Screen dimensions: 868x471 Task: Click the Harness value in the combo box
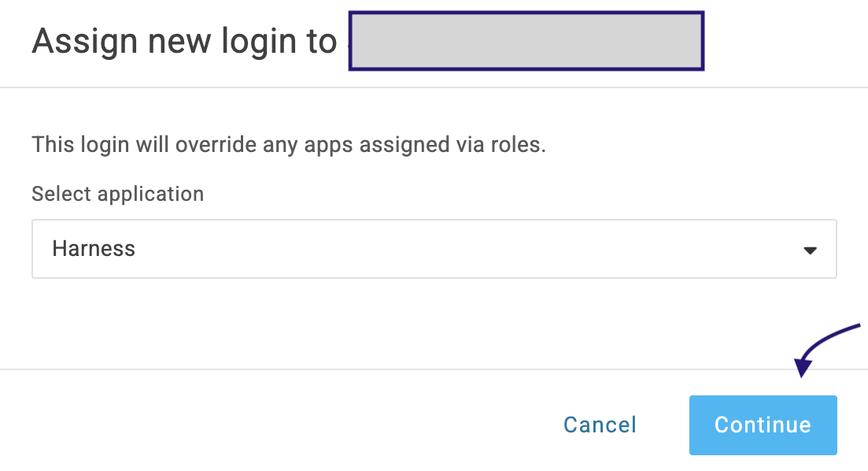(x=94, y=249)
